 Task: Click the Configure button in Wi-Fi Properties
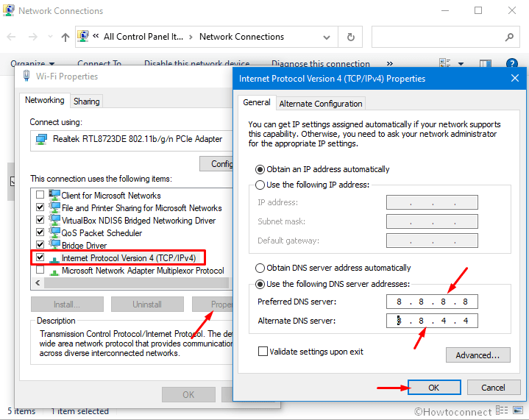216,163
